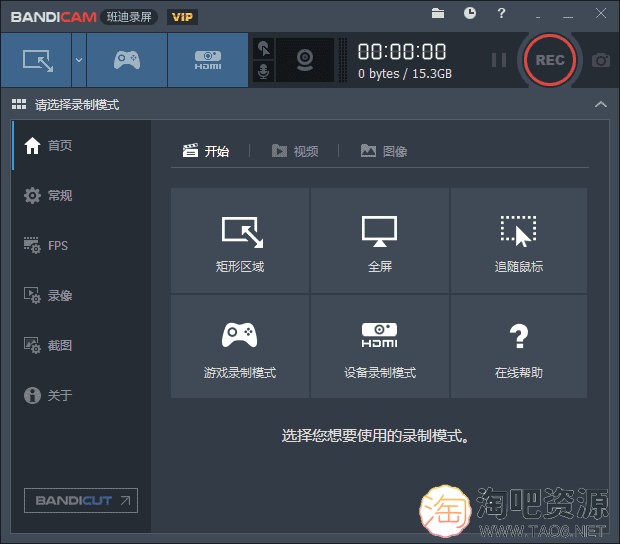This screenshot has height=544, width=620.
Task: Choose the 设备录制模式 device recording tile
Action: click(x=380, y=346)
